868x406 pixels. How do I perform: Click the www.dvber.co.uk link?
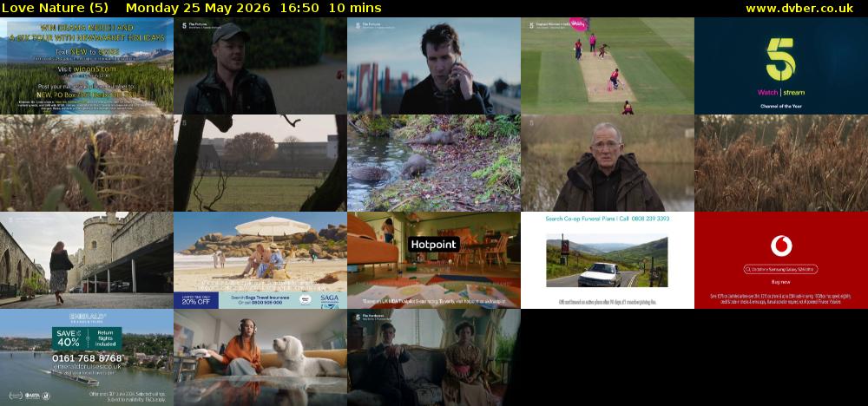click(799, 9)
